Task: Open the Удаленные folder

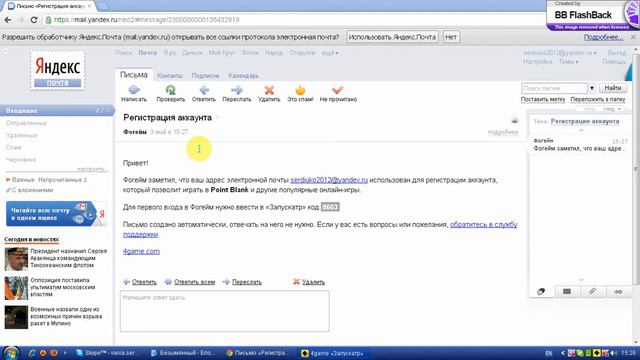Action: click(22, 135)
